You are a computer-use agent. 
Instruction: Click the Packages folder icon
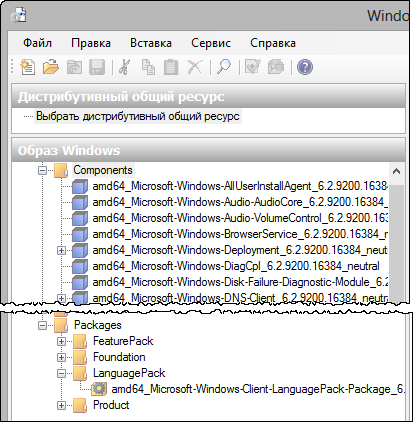[61, 325]
